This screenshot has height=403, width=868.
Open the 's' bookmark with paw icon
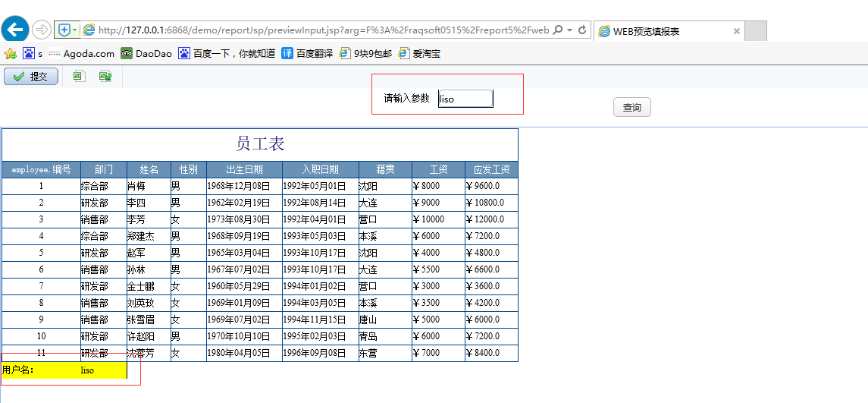[x=33, y=54]
